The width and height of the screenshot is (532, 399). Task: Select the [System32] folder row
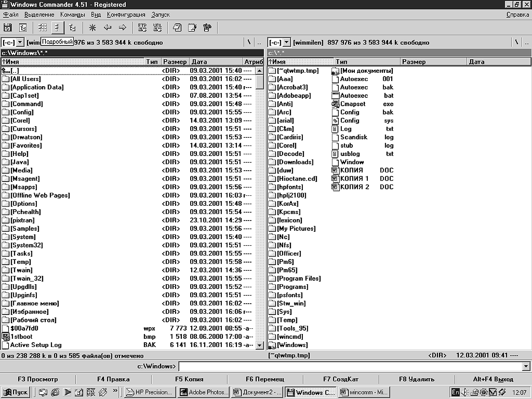(128, 245)
